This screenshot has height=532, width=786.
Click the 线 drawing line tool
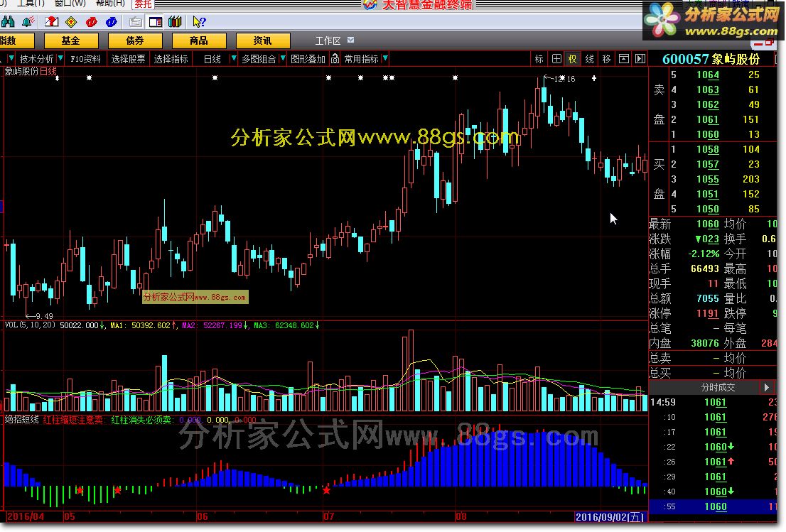(590, 59)
